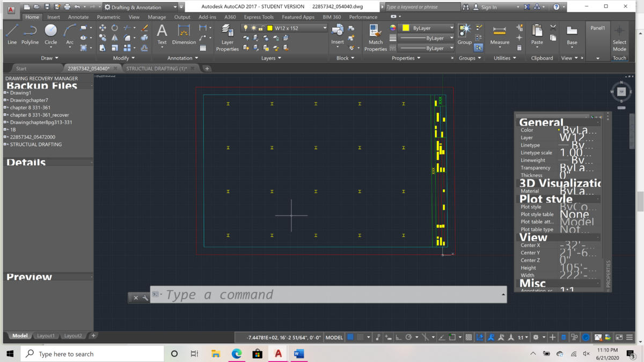
Task: Click the Match Properties tool
Action: pos(375,38)
